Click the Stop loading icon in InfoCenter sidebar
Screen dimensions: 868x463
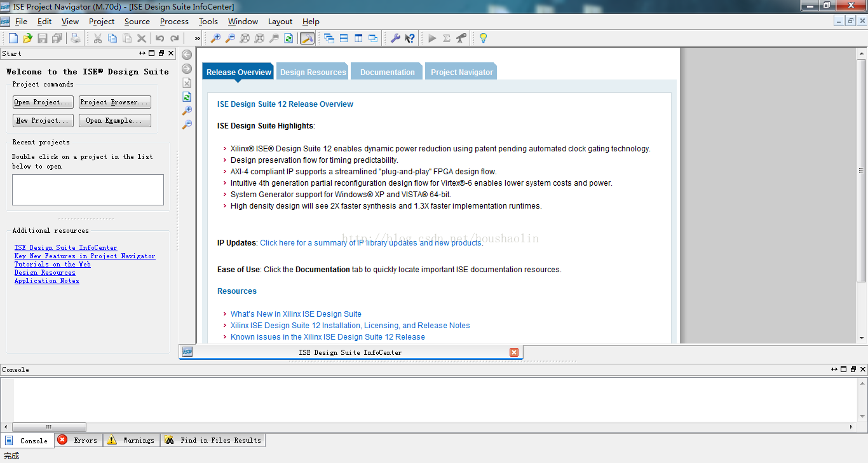point(187,83)
